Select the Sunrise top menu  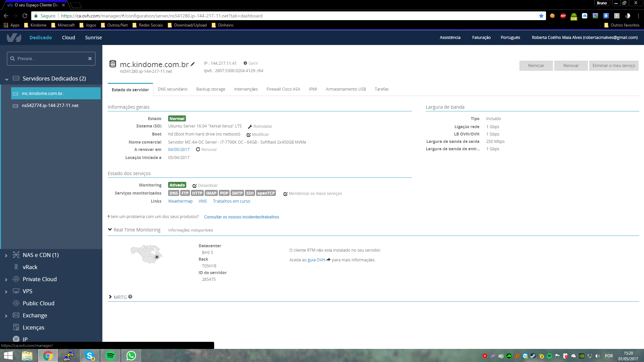(93, 38)
